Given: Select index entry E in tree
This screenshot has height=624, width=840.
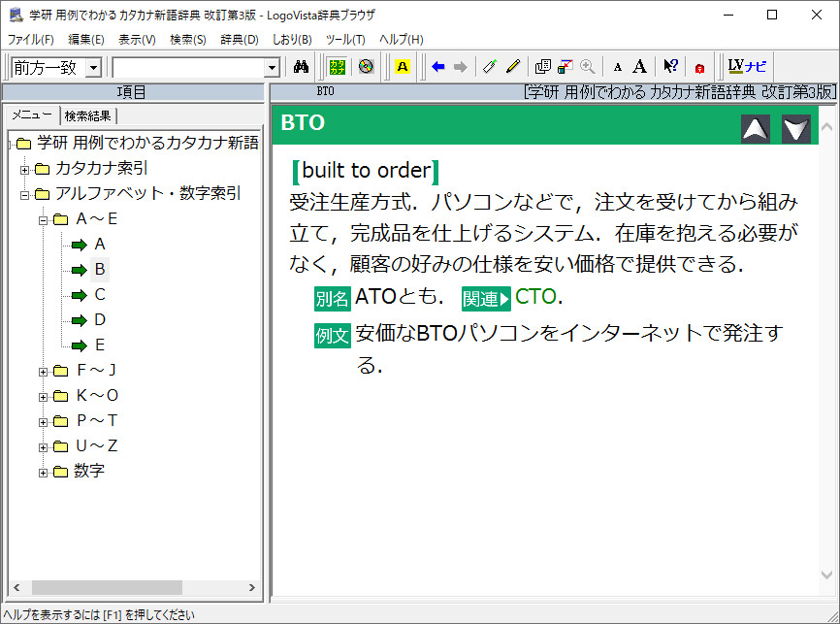Looking at the screenshot, I should pos(100,345).
